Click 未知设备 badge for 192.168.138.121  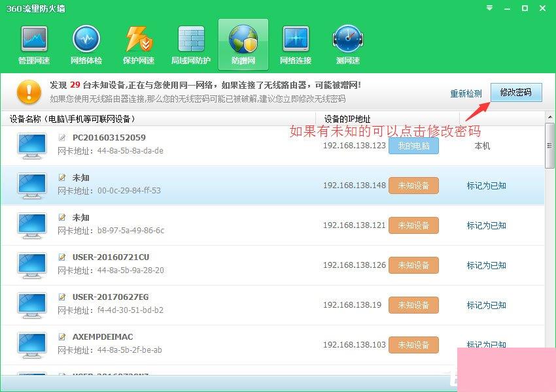[x=414, y=225]
